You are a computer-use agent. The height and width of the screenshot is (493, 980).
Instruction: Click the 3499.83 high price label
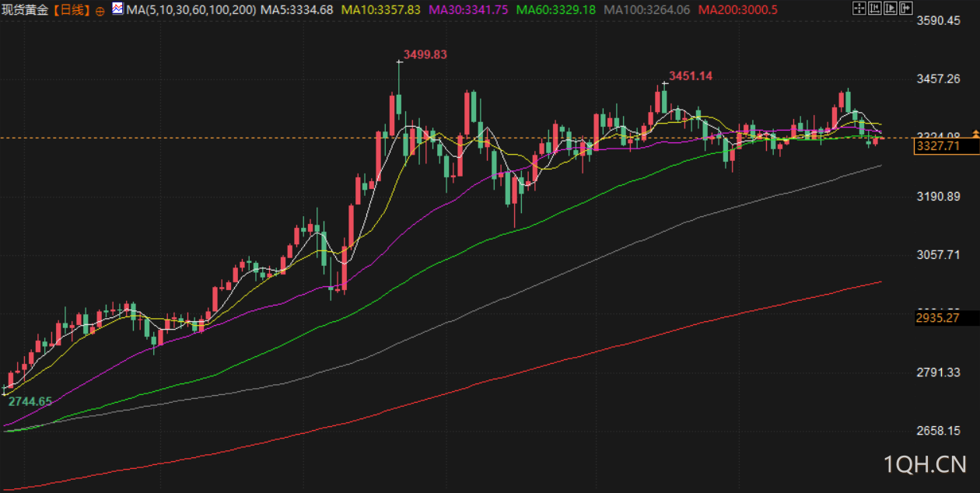click(x=425, y=54)
